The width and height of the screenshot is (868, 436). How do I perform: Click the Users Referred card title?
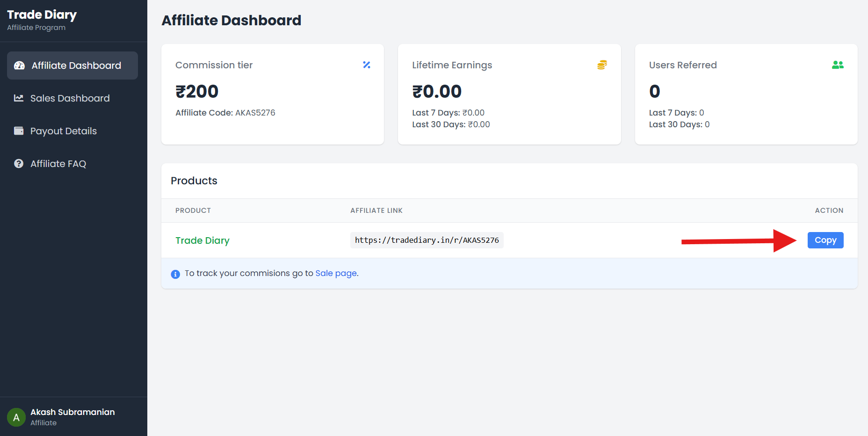pyautogui.click(x=683, y=65)
